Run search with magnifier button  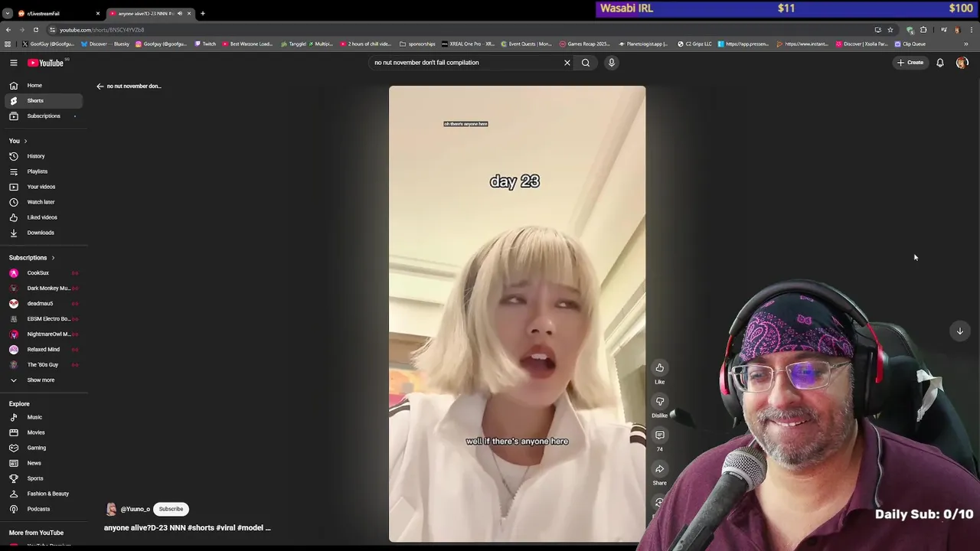pos(586,63)
